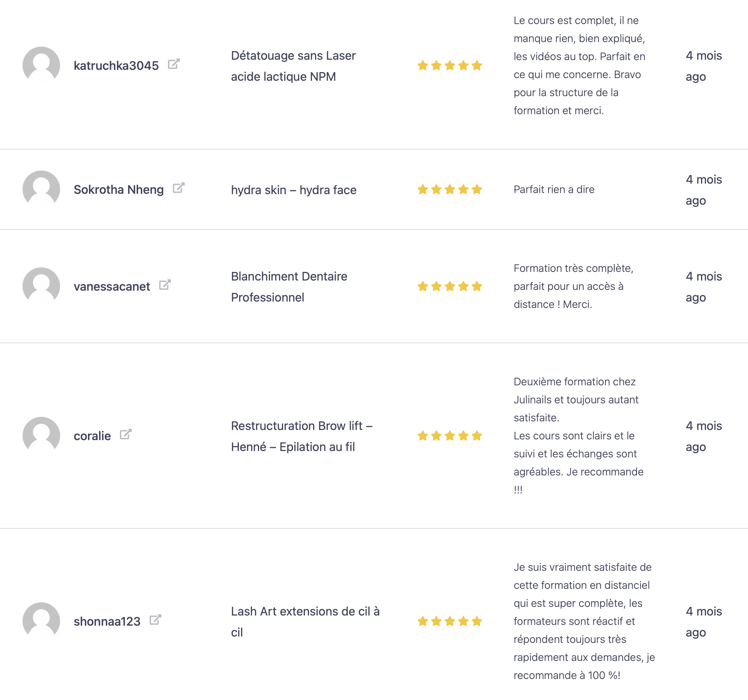Click the username shonnaa123
This screenshot has width=748, height=700.
point(107,622)
